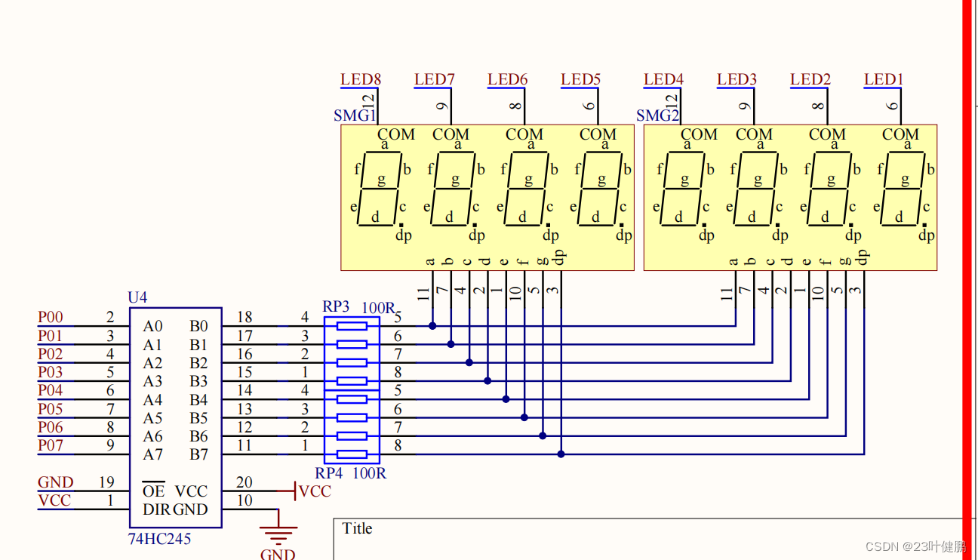The height and width of the screenshot is (560, 978).
Task: Select the P03 net label
Action: (x=51, y=372)
